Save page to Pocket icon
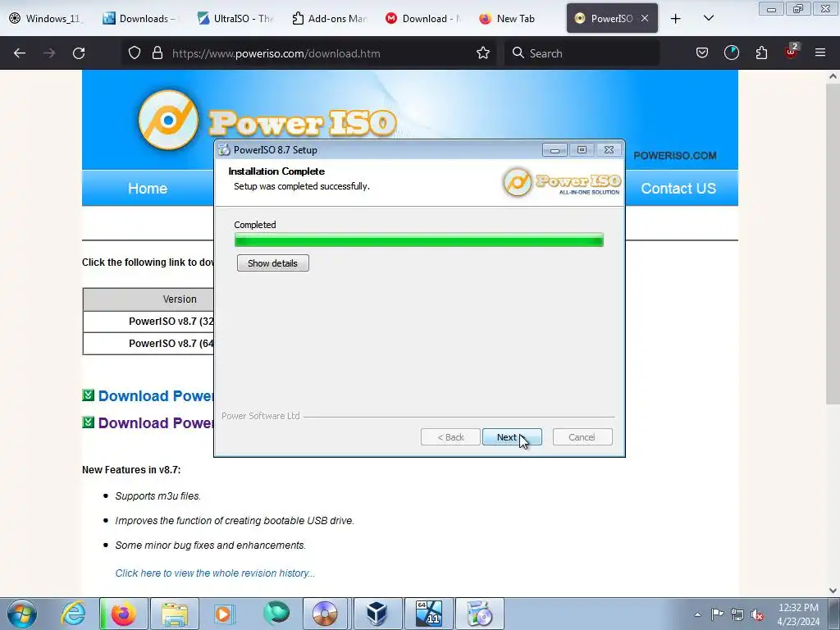The width and height of the screenshot is (840, 630). pos(702,53)
